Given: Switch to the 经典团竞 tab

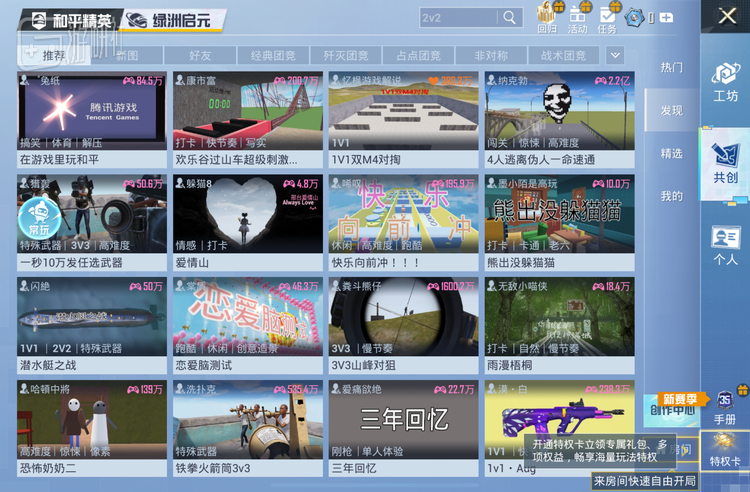Looking at the screenshot, I should coord(273,56).
